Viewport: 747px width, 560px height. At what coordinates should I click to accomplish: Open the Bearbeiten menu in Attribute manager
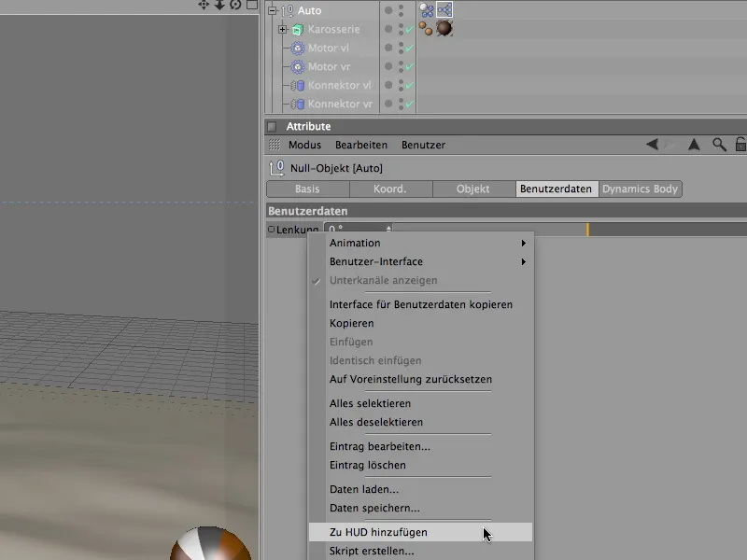[361, 145]
